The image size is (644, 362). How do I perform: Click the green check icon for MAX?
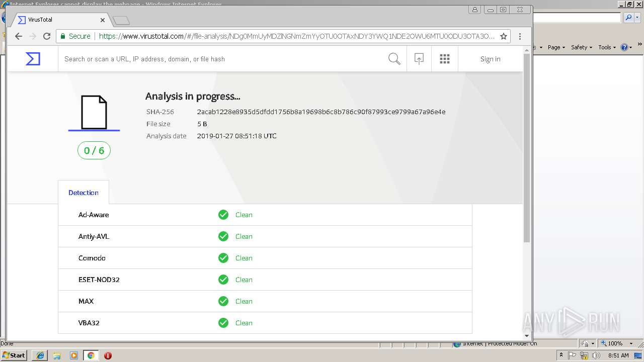223,301
